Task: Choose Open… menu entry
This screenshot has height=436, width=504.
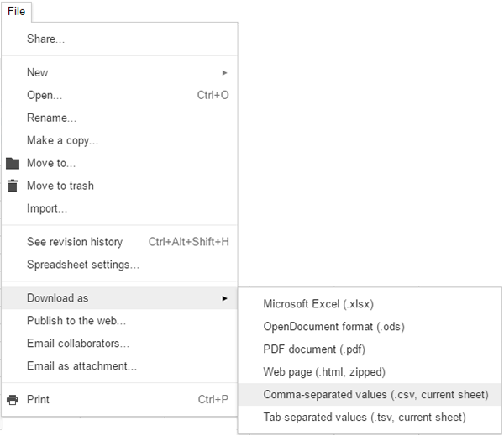Action: [x=45, y=95]
